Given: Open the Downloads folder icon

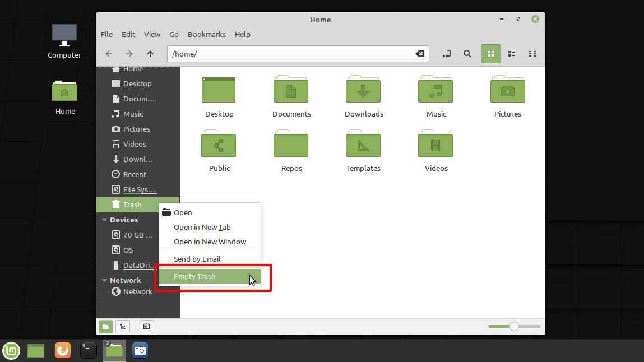Looking at the screenshot, I should [x=363, y=90].
